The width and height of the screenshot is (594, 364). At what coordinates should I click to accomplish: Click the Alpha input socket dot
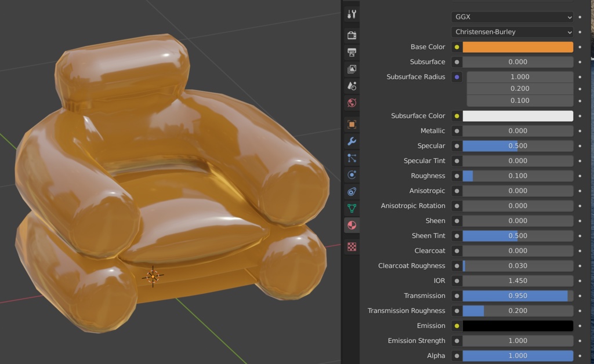457,356
